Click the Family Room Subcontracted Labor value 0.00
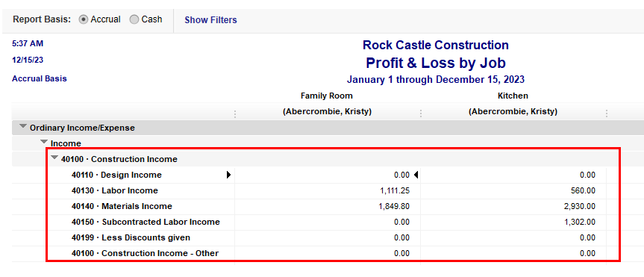Screen dimensions: 644x277 click(x=401, y=222)
